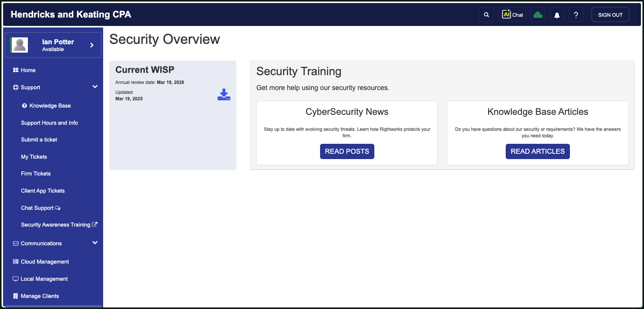Click the Available status under Ian Potter

point(53,49)
